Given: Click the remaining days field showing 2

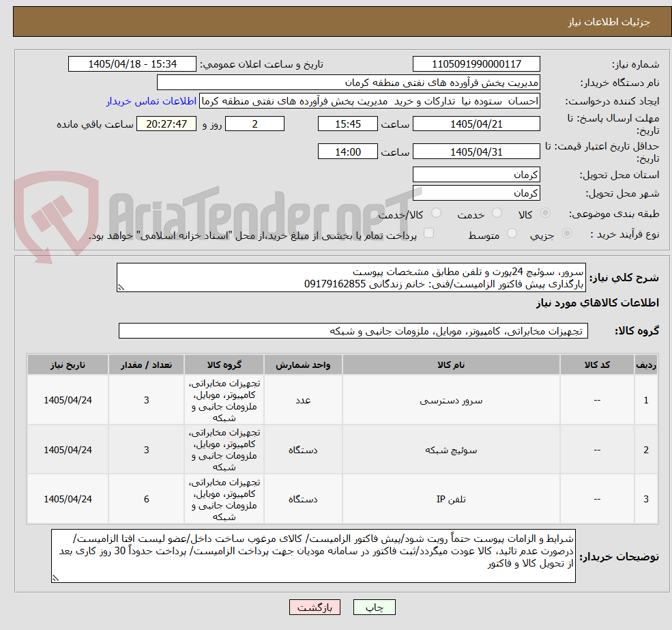Looking at the screenshot, I should [x=254, y=124].
